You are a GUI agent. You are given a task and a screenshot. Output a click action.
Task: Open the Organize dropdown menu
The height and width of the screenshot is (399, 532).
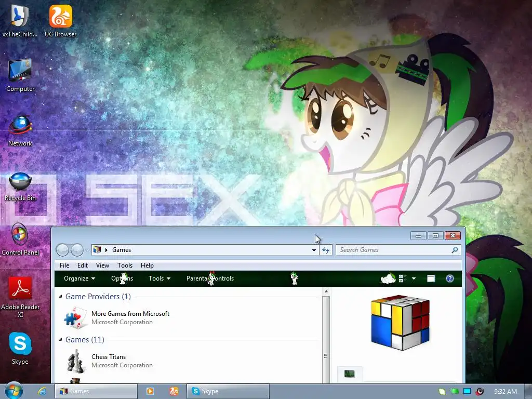coord(79,278)
